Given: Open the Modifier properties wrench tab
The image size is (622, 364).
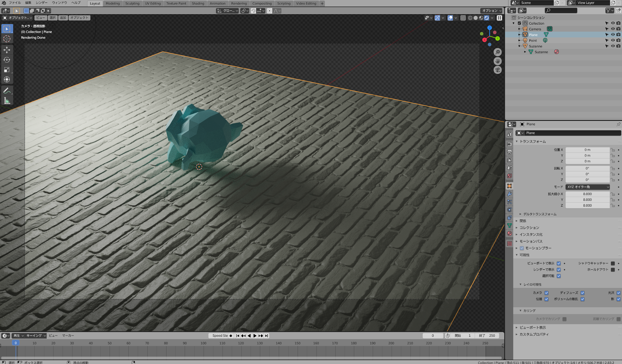Looking at the screenshot, I should pyautogui.click(x=510, y=194).
